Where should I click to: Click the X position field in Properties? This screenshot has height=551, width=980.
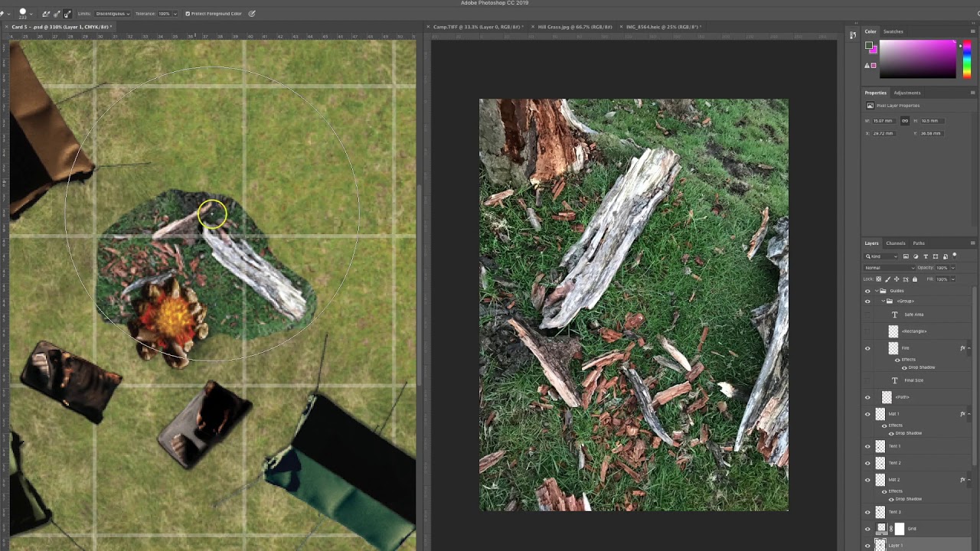pos(884,133)
